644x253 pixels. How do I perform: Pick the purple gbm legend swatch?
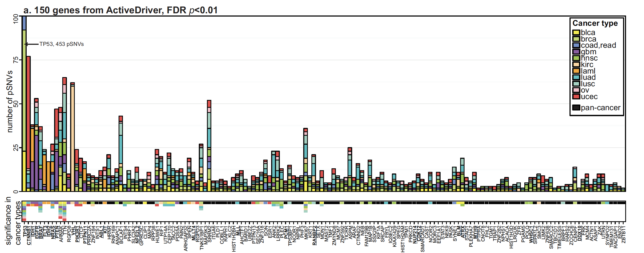tap(576, 52)
